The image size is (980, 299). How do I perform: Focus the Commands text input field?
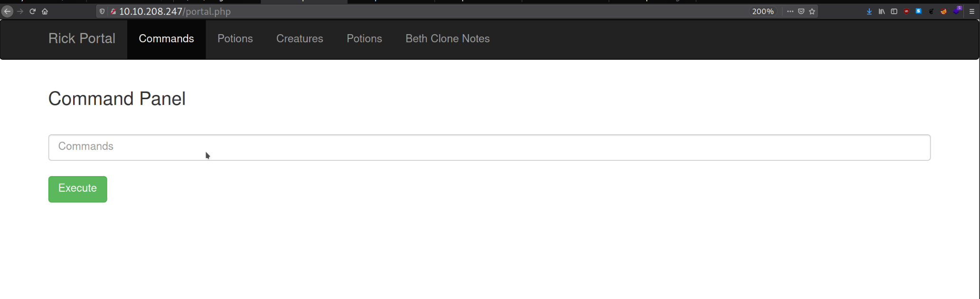489,148
